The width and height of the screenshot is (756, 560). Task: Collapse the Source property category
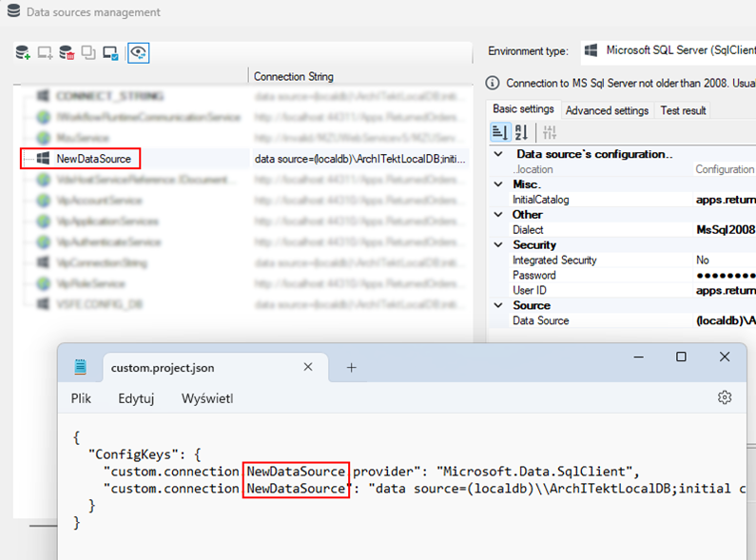tap(498, 305)
